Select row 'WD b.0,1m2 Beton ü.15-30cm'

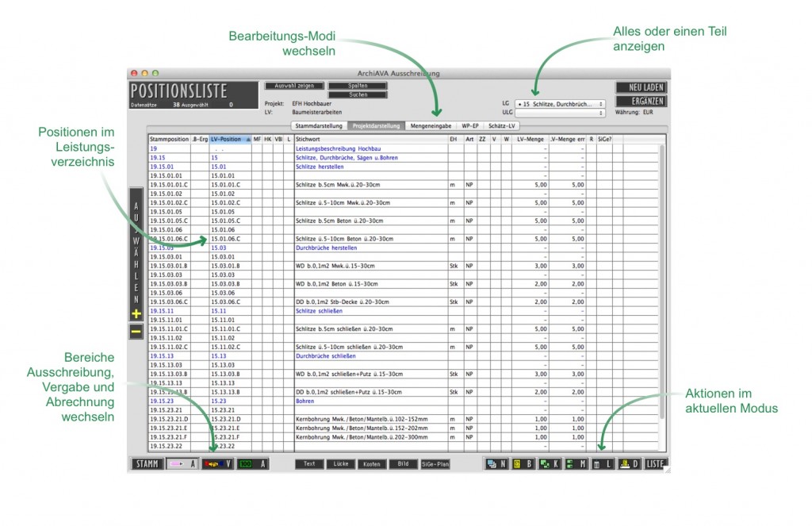tap(403, 284)
